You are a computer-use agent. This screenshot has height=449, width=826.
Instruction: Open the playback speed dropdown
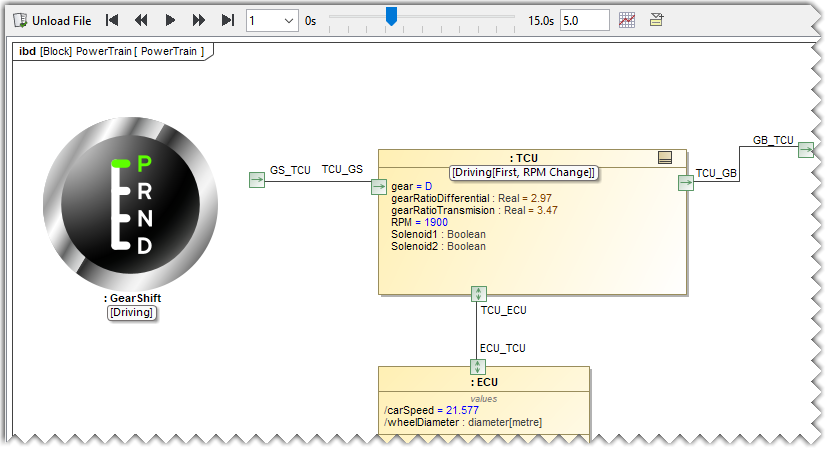(x=288, y=20)
